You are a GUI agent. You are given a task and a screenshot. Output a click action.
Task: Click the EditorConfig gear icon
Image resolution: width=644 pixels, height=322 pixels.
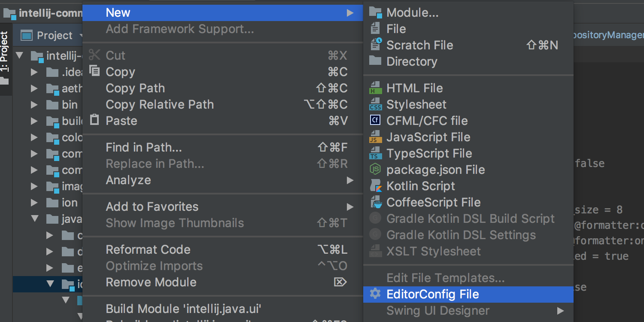(375, 294)
